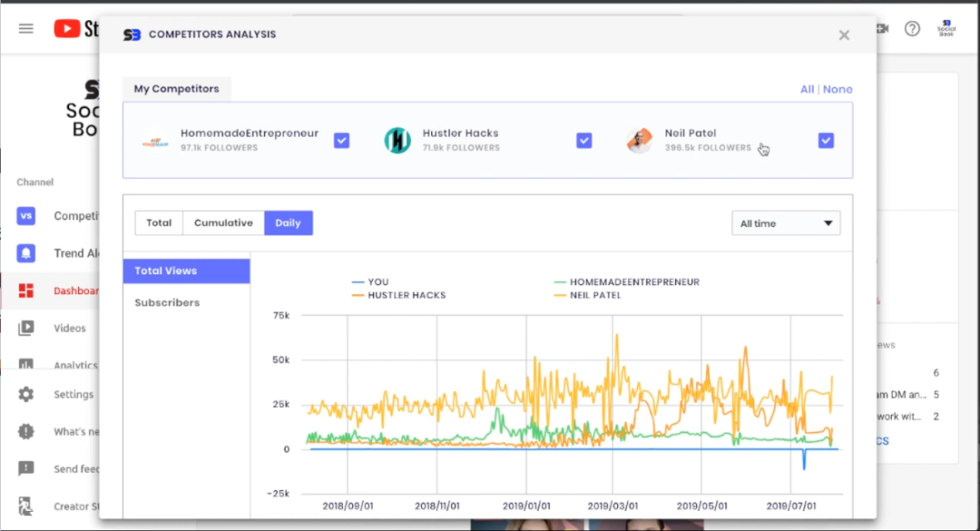Open the Trend Alerts bell icon

(26, 253)
